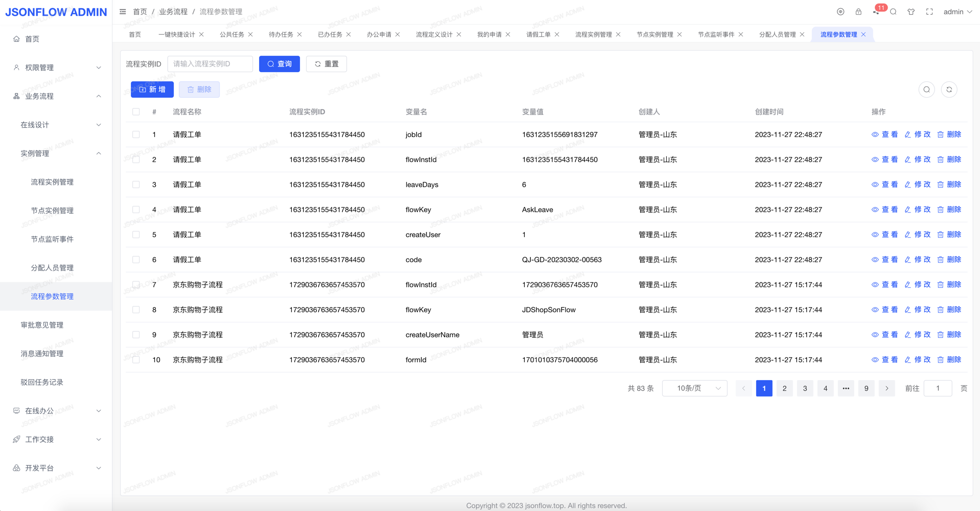This screenshot has width=980, height=511.
Task: Click the language switch icon in header
Action: pos(841,12)
